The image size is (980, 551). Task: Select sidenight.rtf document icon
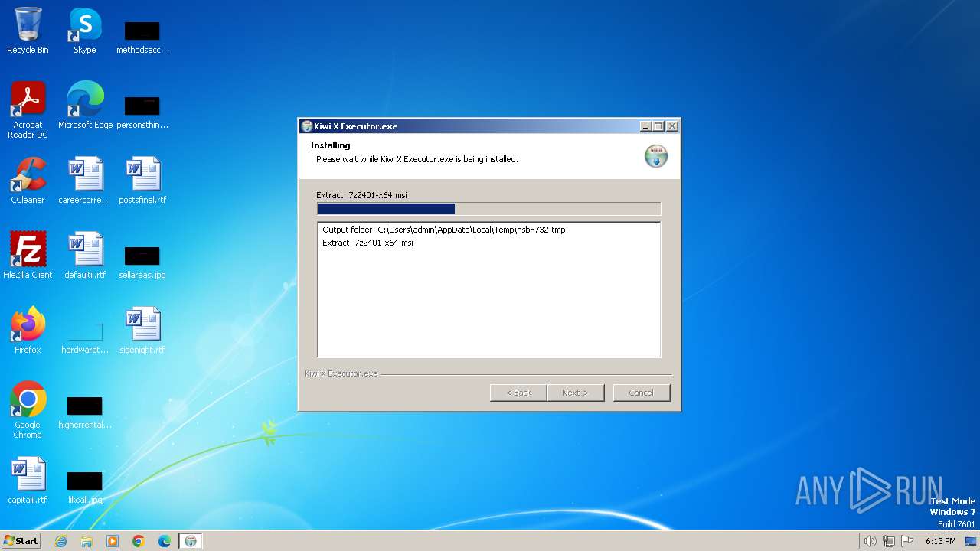142,330
